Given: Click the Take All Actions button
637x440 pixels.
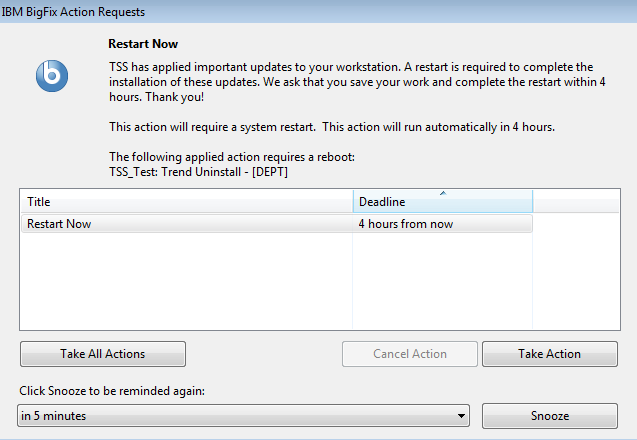Looking at the screenshot, I should pyautogui.click(x=103, y=354).
